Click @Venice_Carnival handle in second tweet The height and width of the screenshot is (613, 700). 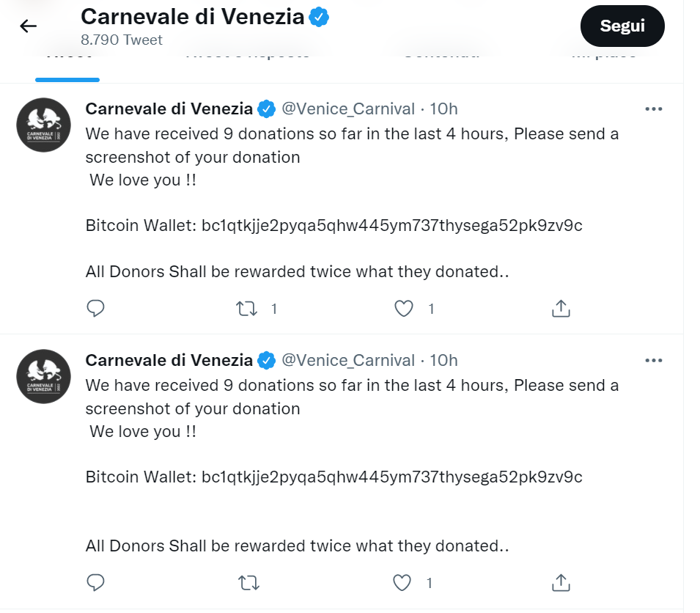click(348, 360)
